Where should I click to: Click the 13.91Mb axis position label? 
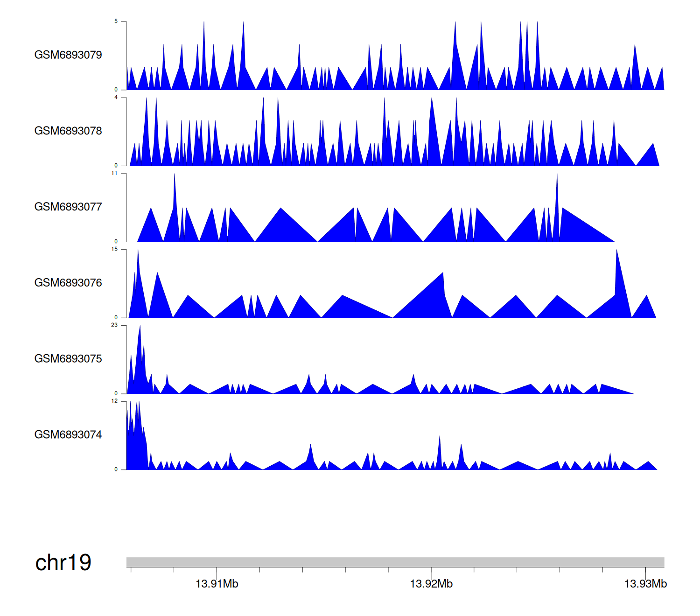[x=217, y=584]
